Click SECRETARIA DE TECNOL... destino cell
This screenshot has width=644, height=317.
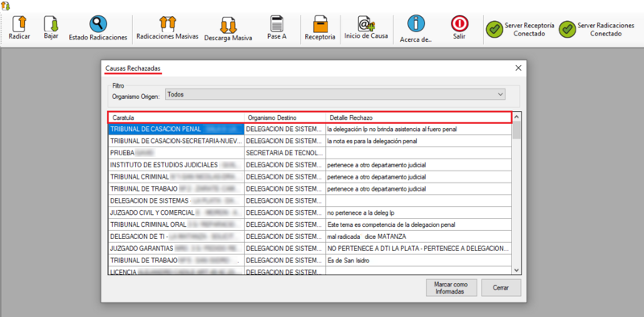pyautogui.click(x=285, y=153)
